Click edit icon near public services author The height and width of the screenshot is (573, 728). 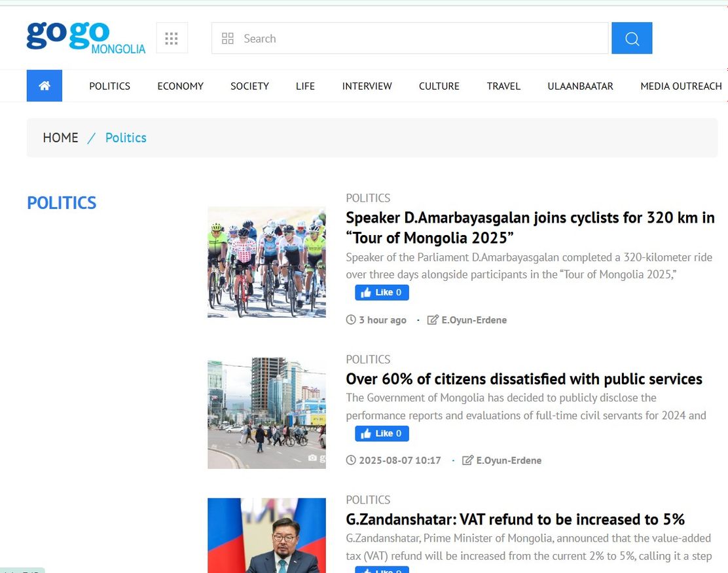[467, 460]
